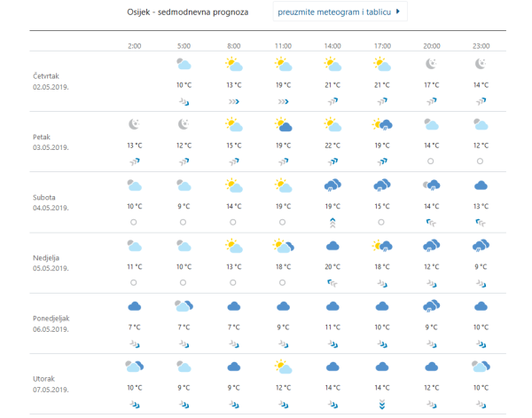Click the 22 °C temperature for Petak
The height and width of the screenshot is (418, 532).
pos(332,145)
